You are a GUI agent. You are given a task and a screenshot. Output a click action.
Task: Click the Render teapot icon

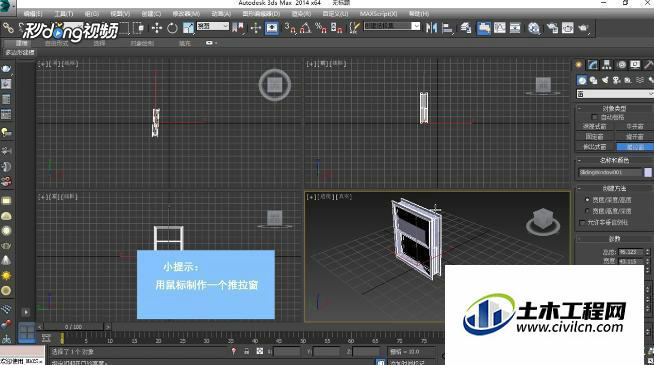(x=583, y=28)
